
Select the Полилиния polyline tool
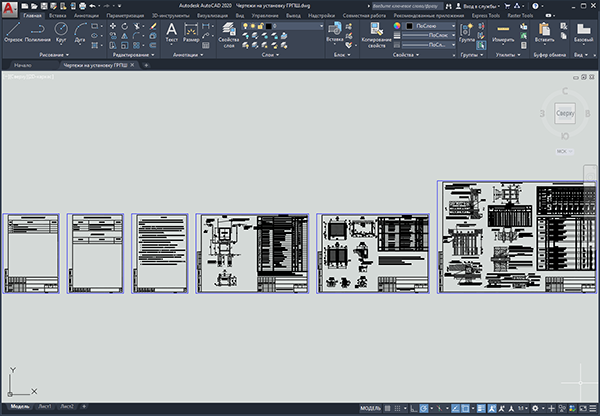click(x=38, y=32)
